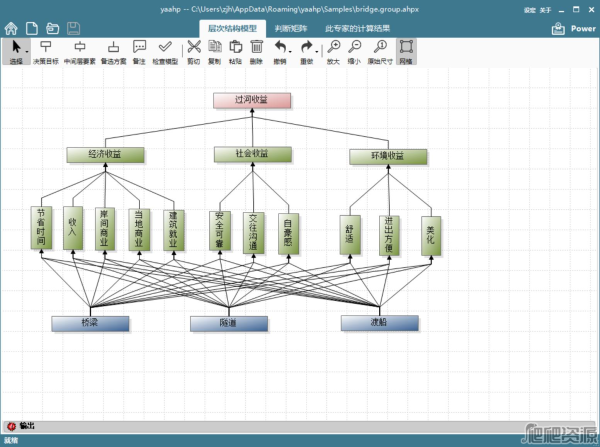Image resolution: width=600 pixels, height=447 pixels.
Task: Delete selection with the trash (删除) icon
Action: (x=257, y=51)
